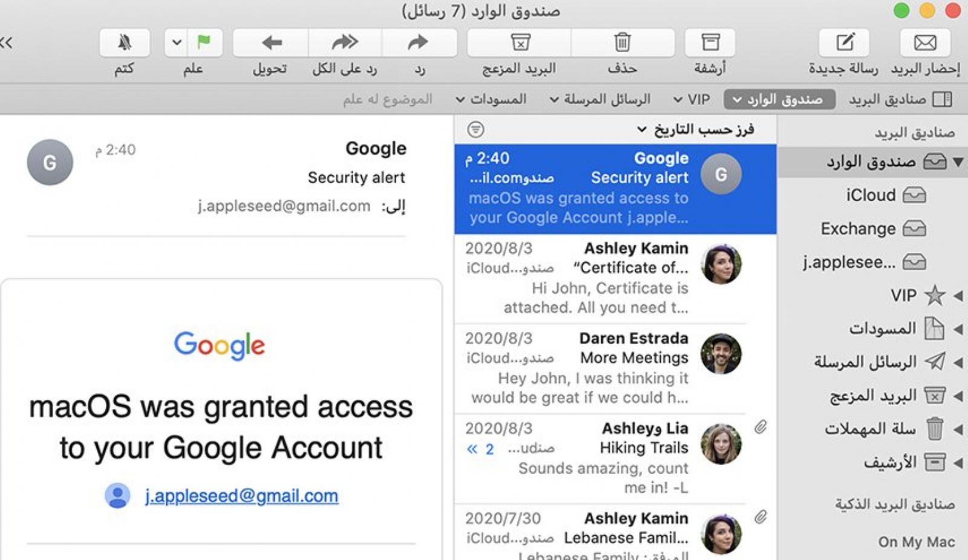This screenshot has width=968, height=560.
Task: Click blue account avatar beside email link
Action: pyautogui.click(x=117, y=495)
